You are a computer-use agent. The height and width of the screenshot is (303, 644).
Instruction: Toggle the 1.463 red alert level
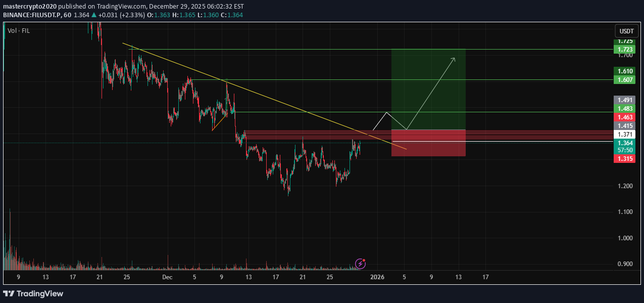[624, 117]
